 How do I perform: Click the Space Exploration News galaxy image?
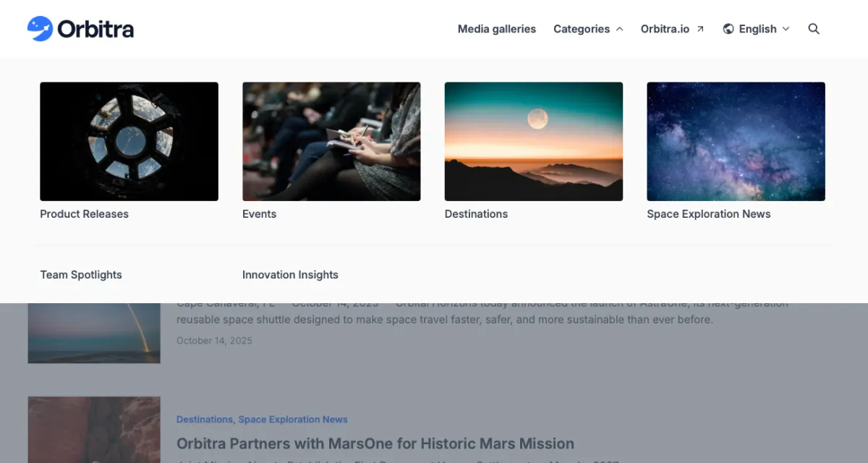click(x=736, y=141)
